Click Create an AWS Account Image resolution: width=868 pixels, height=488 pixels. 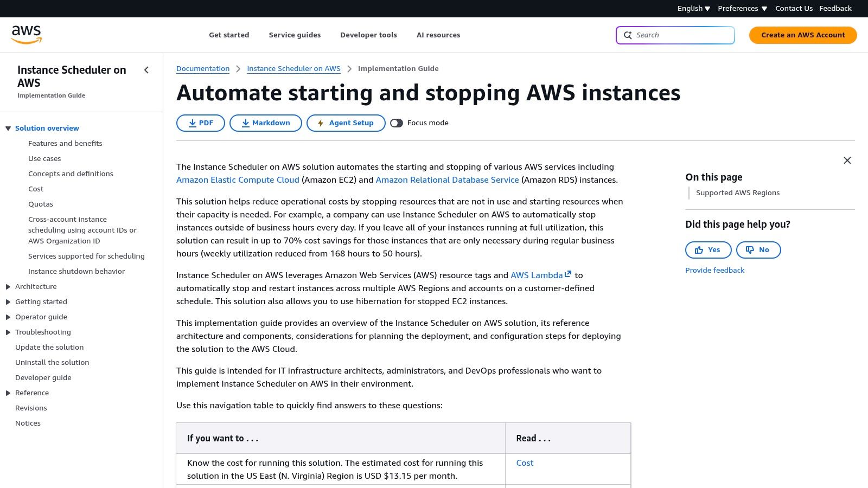pos(803,35)
